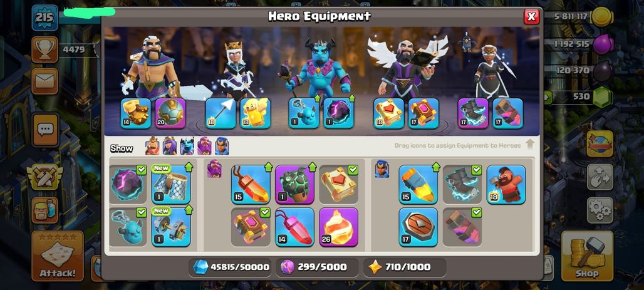Click the checked Electro Boots tile in inventory
The image size is (644, 290).
tap(462, 184)
